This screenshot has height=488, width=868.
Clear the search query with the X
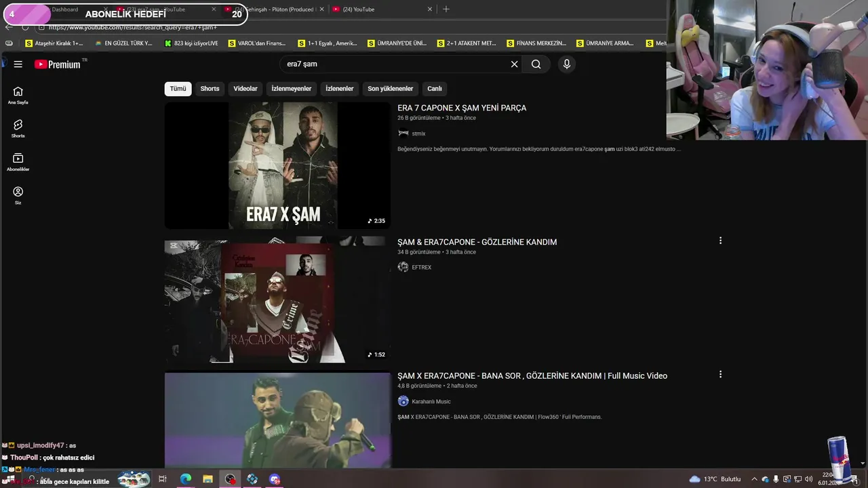(x=514, y=64)
